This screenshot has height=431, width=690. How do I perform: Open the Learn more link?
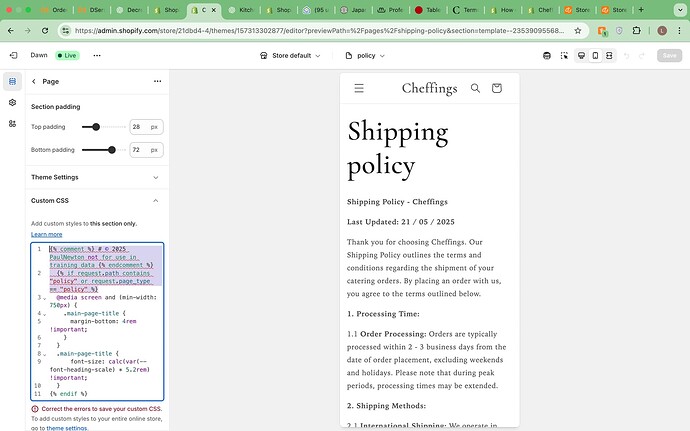tap(47, 234)
